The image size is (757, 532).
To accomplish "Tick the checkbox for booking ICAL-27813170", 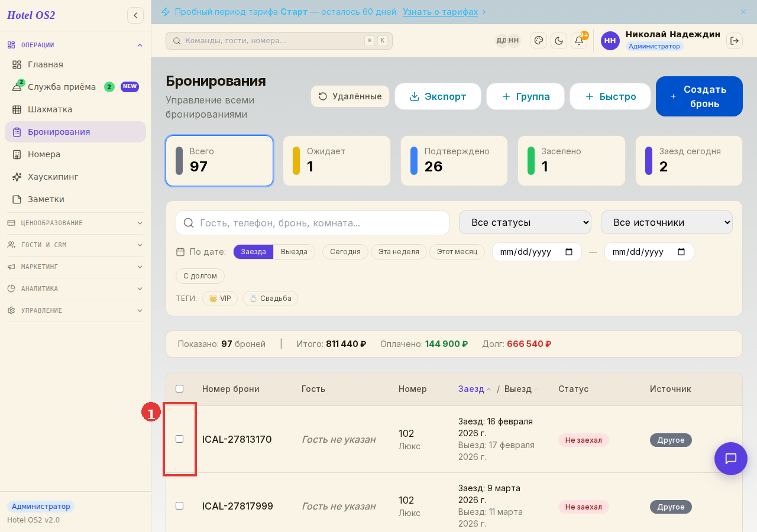I will tap(179, 439).
